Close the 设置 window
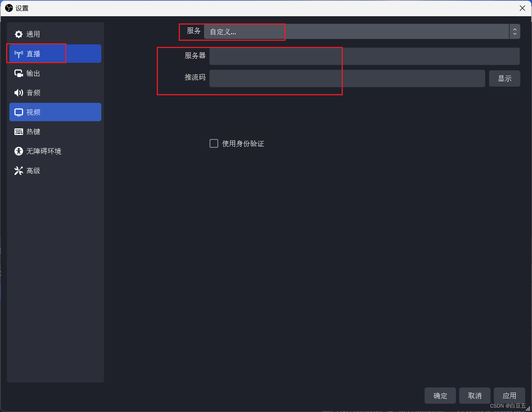This screenshot has height=412, width=532. pyautogui.click(x=522, y=8)
